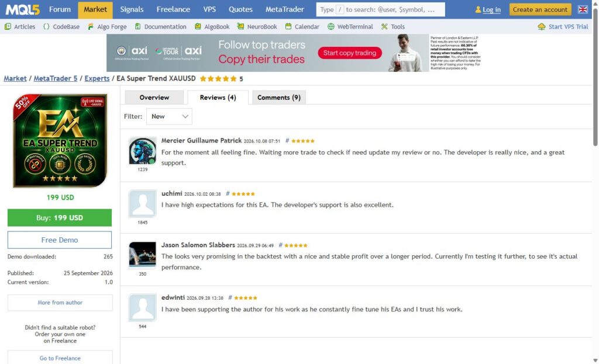The image size is (599, 364).
Task: Open the Articles icon in sub-navigation
Action: (x=8, y=26)
